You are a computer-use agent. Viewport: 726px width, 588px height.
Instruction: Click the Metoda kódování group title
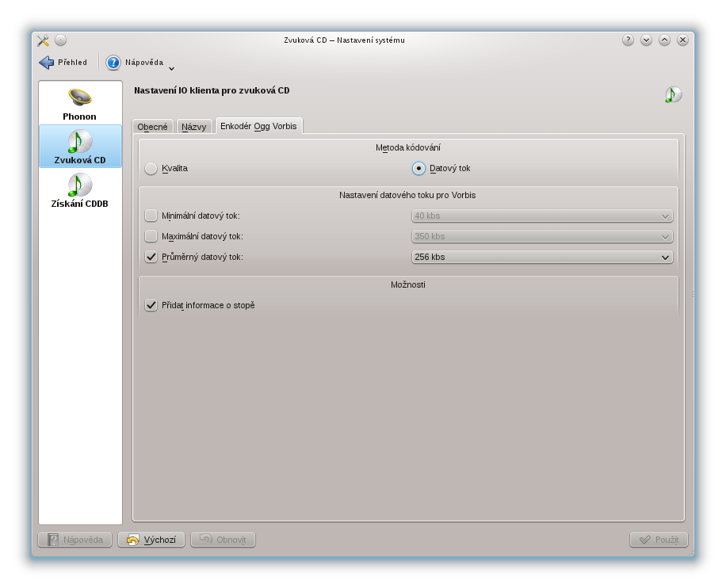[408, 147]
